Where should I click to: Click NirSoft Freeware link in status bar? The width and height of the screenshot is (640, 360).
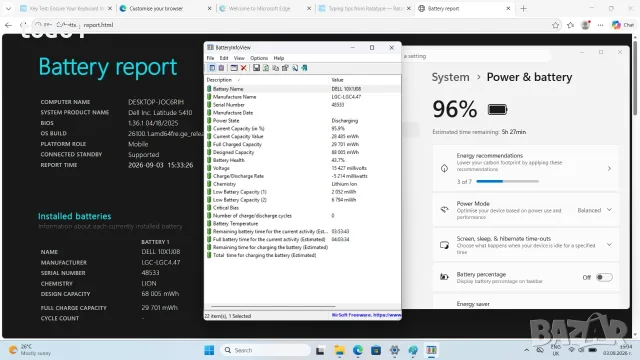click(366, 315)
